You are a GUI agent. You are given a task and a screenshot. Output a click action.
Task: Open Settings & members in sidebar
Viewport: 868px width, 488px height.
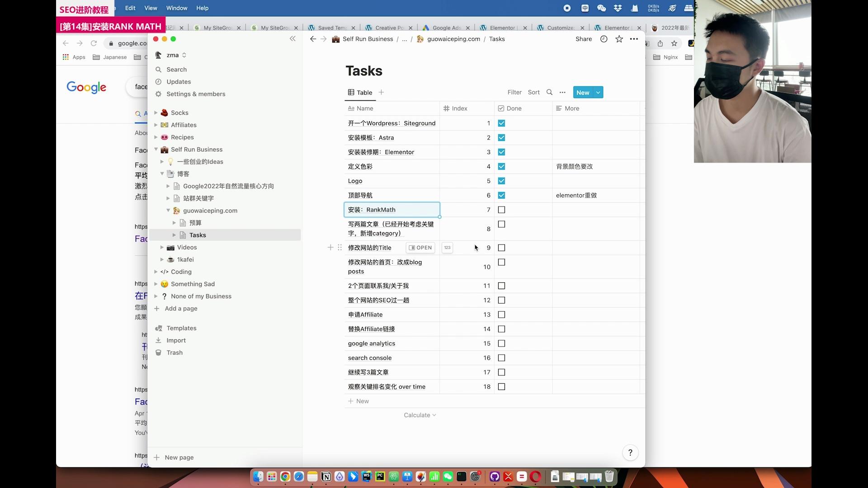coord(196,94)
